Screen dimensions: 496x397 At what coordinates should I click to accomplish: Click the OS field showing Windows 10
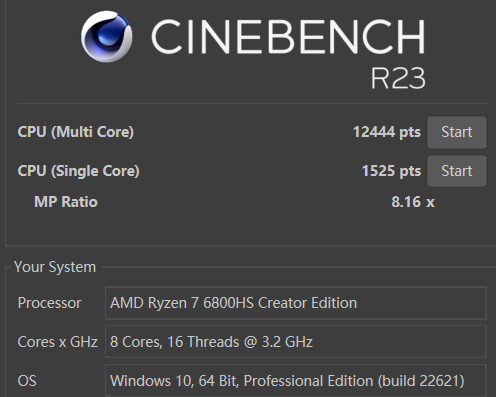pyautogui.click(x=296, y=381)
